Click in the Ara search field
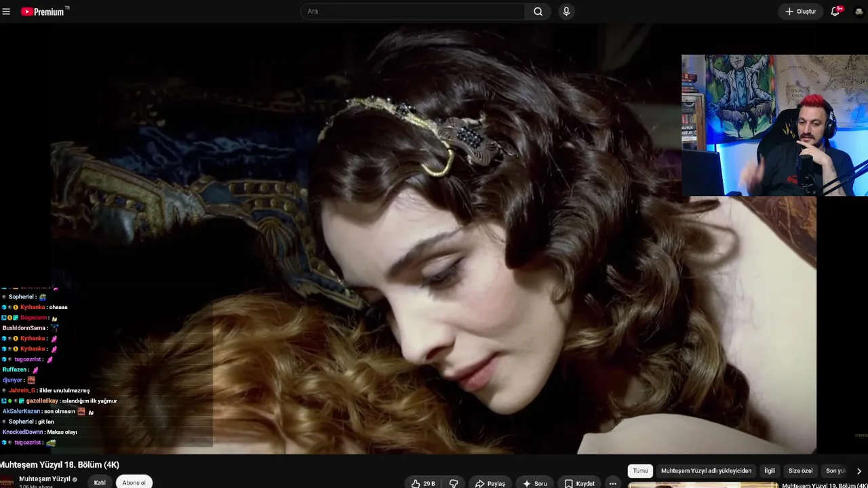 tap(412, 12)
